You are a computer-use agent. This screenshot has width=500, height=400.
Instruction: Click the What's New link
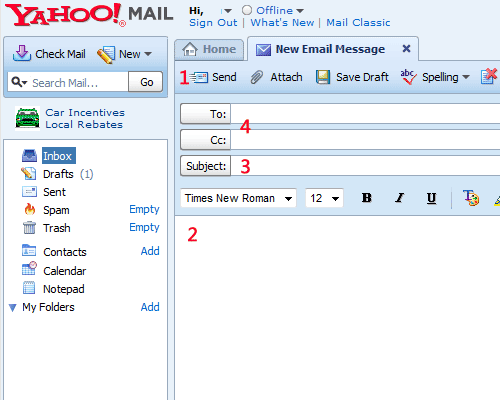282,23
